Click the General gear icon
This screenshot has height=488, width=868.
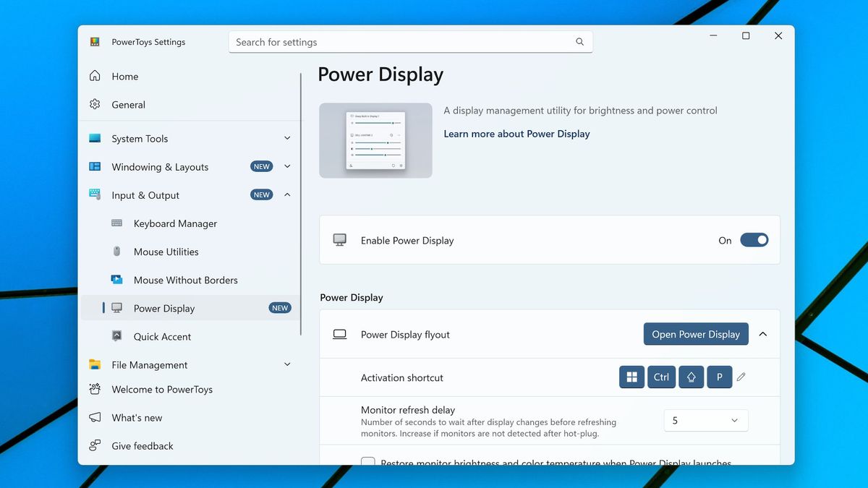coord(95,104)
